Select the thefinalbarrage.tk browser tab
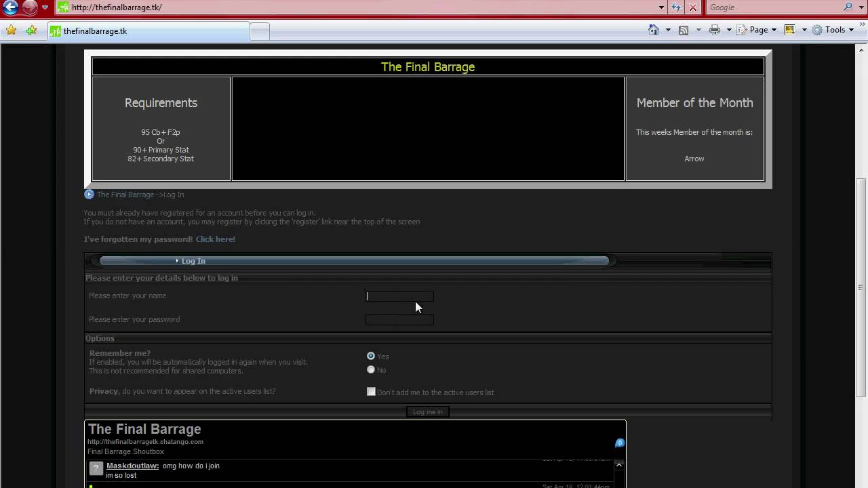This screenshot has width=868, height=488. coord(149,31)
